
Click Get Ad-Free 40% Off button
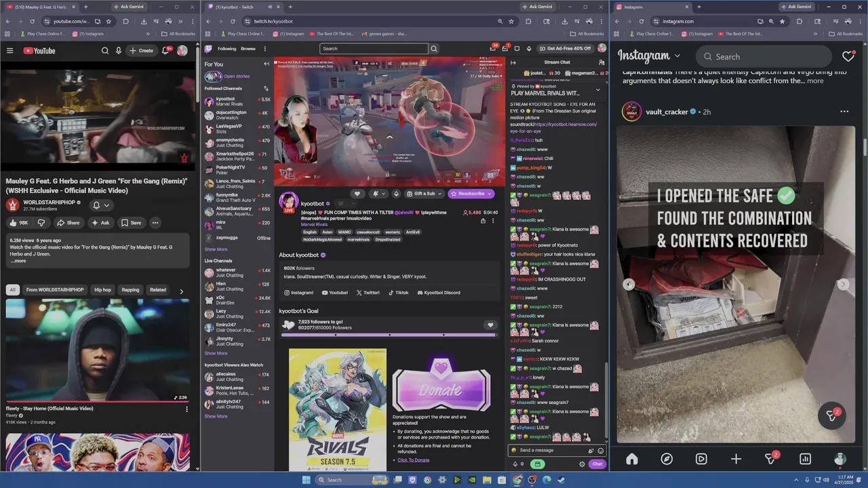(x=565, y=49)
